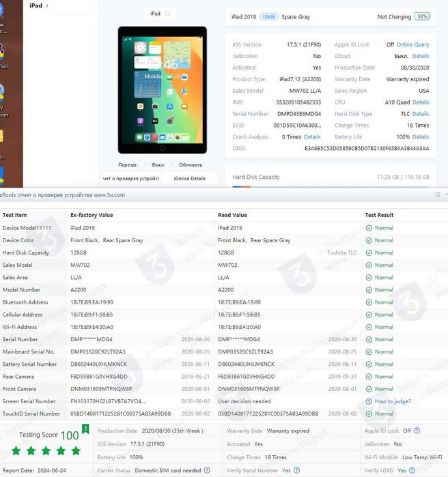Click the Normal check icon for Bluetooth Address
Viewport: 448px width, 477px height.
[369, 302]
